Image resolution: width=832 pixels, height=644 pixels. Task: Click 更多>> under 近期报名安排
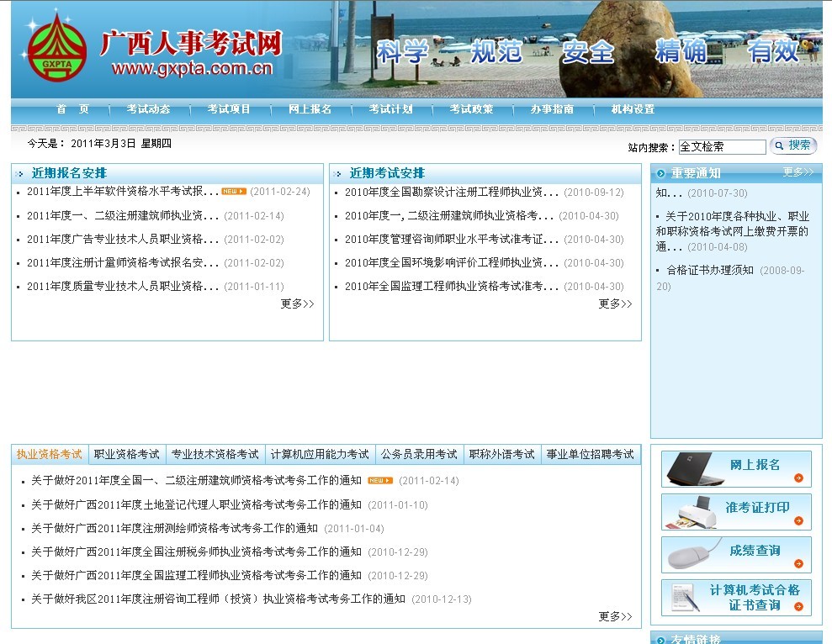click(296, 304)
